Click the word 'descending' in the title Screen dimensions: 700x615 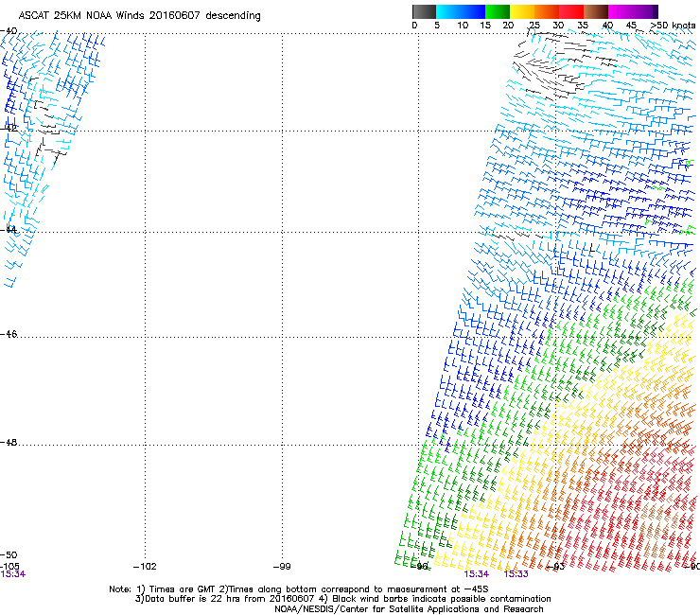tap(233, 16)
